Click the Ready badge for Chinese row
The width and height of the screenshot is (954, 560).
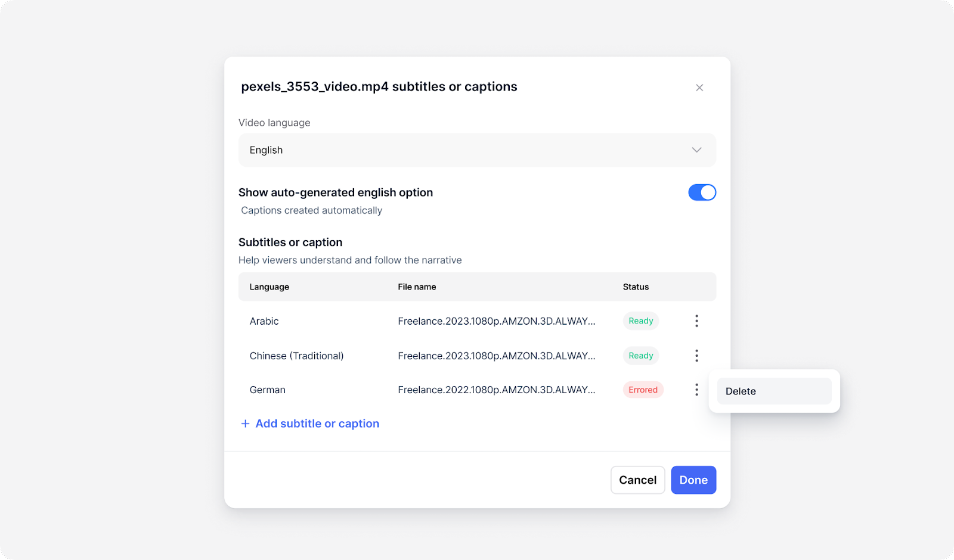640,356
